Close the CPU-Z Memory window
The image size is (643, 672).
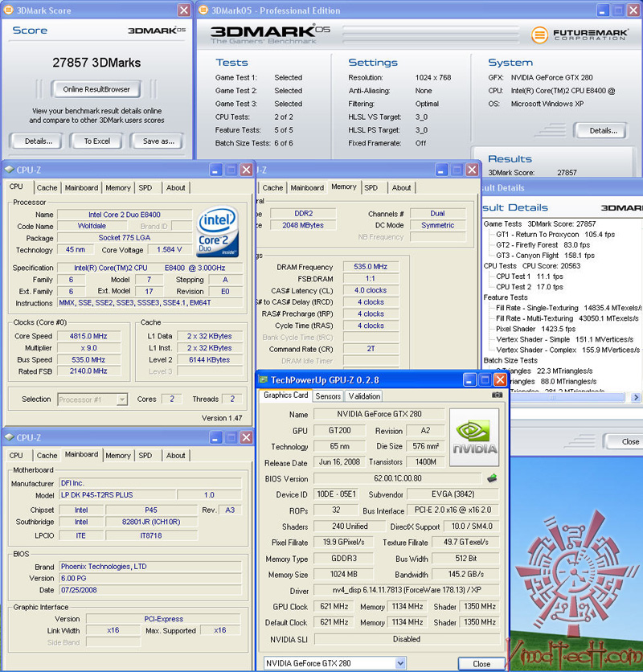[x=472, y=170]
